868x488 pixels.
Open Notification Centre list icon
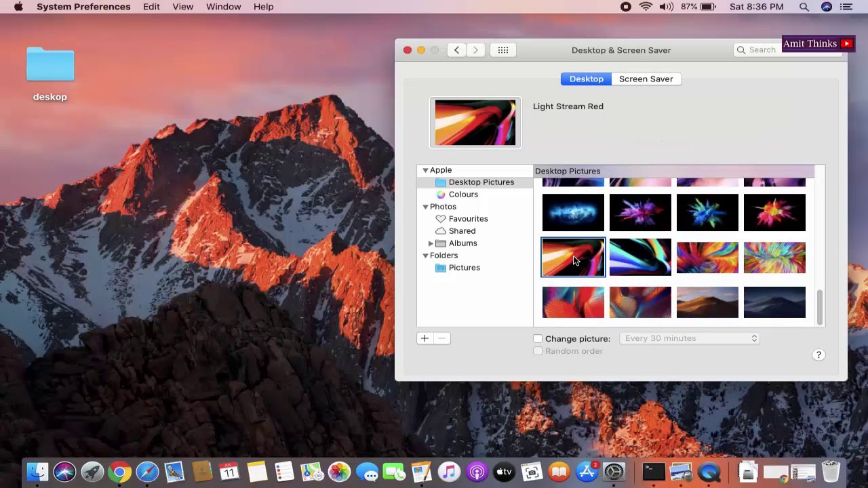pyautogui.click(x=846, y=7)
